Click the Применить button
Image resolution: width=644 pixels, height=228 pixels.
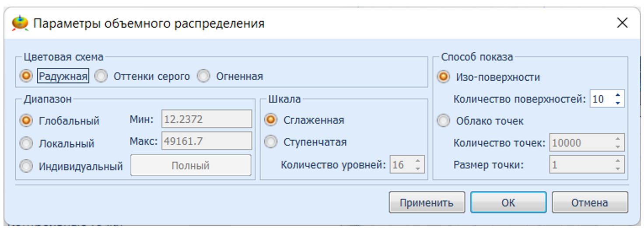426,203
